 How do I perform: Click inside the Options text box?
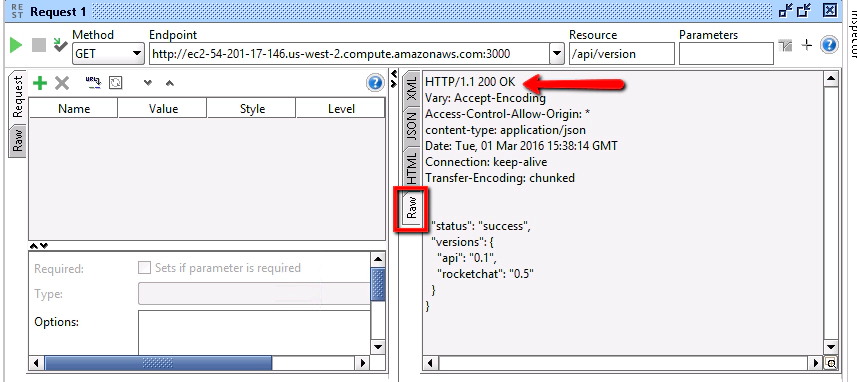[x=254, y=332]
